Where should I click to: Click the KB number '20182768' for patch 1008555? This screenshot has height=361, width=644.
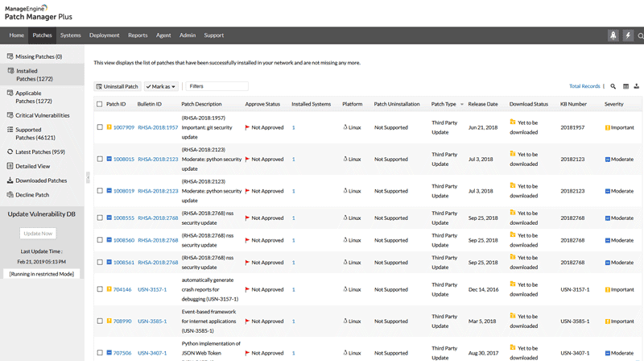(x=572, y=218)
